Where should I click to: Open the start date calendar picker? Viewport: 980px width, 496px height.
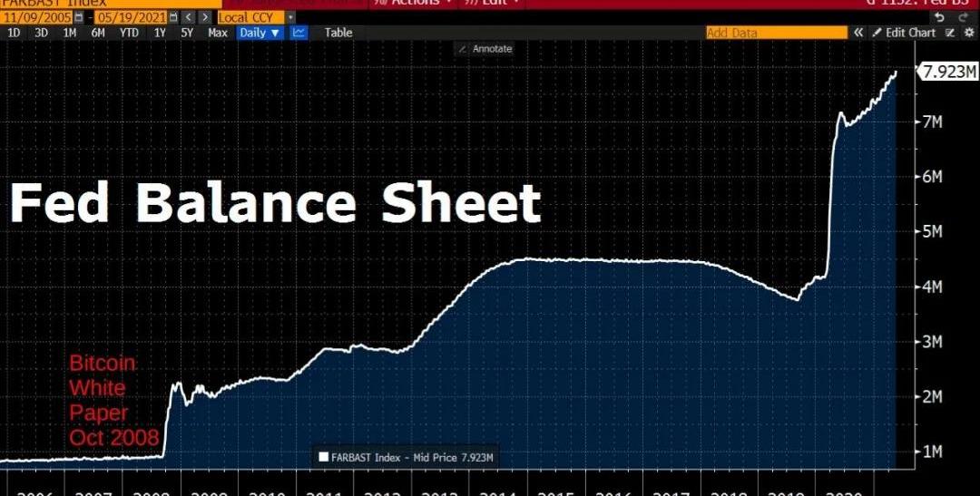[x=79, y=17]
